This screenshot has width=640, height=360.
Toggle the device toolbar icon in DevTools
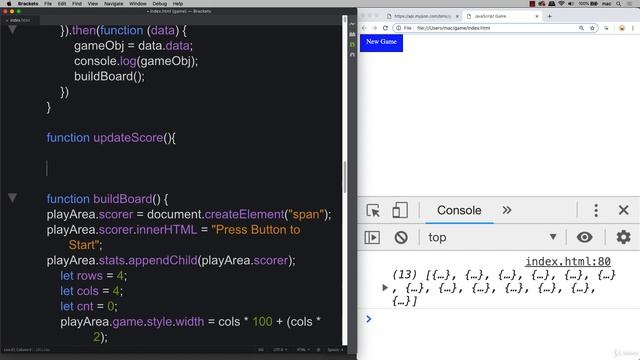pos(400,211)
